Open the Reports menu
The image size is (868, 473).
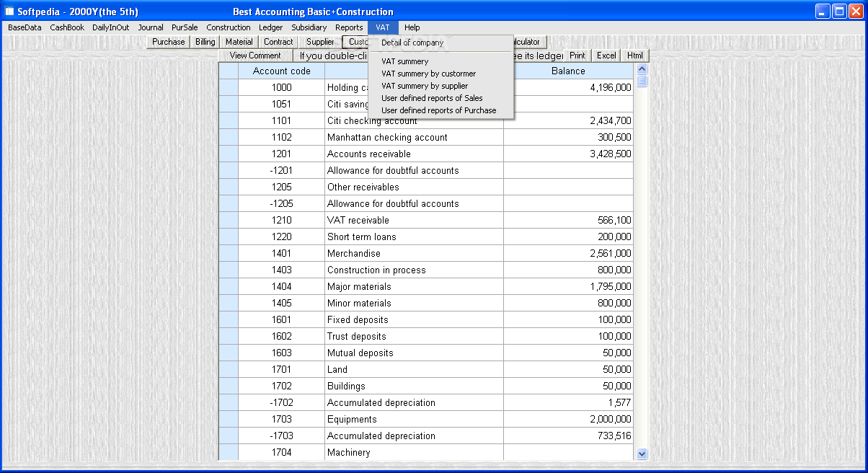349,27
